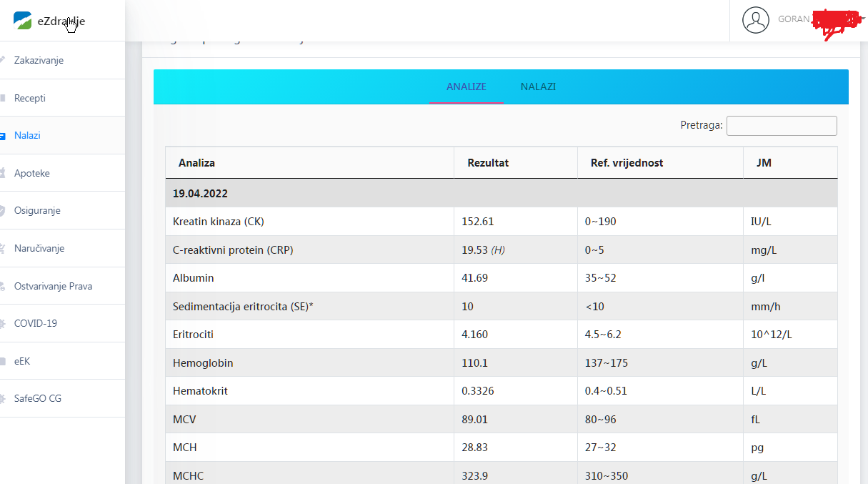
Task: Open the user profile avatar icon
Action: coord(756,20)
